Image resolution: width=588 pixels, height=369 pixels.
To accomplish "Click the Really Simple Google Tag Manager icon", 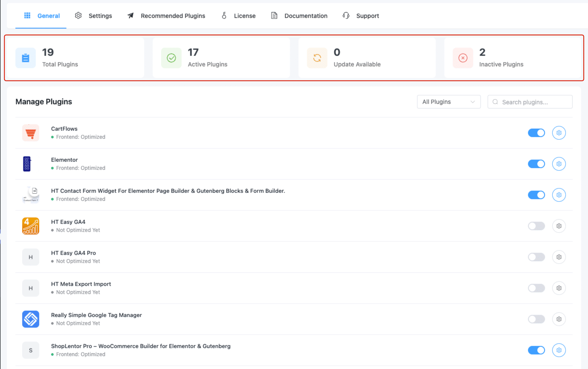I will tap(31, 319).
